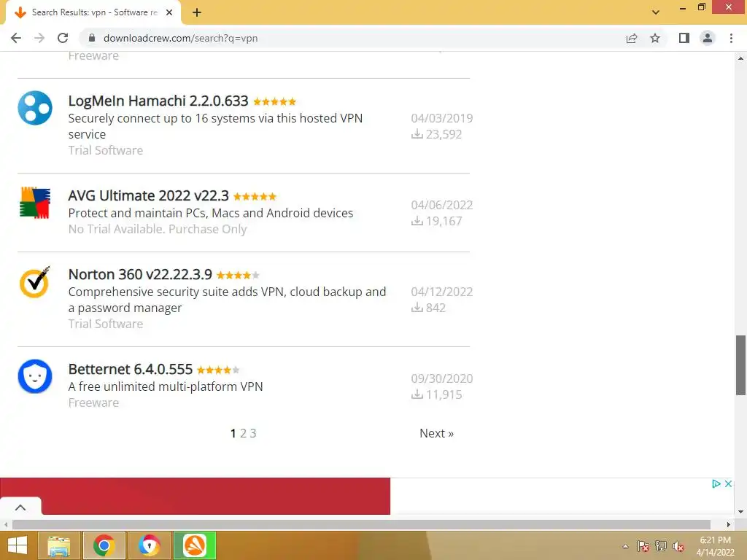Open the Chrome profile avatar
The height and width of the screenshot is (560, 747).
pos(708,38)
